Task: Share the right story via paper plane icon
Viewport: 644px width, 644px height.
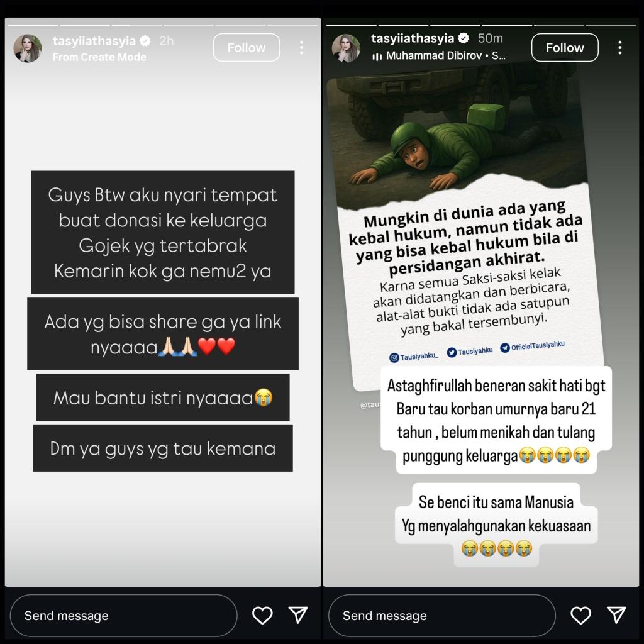Action: point(616,615)
